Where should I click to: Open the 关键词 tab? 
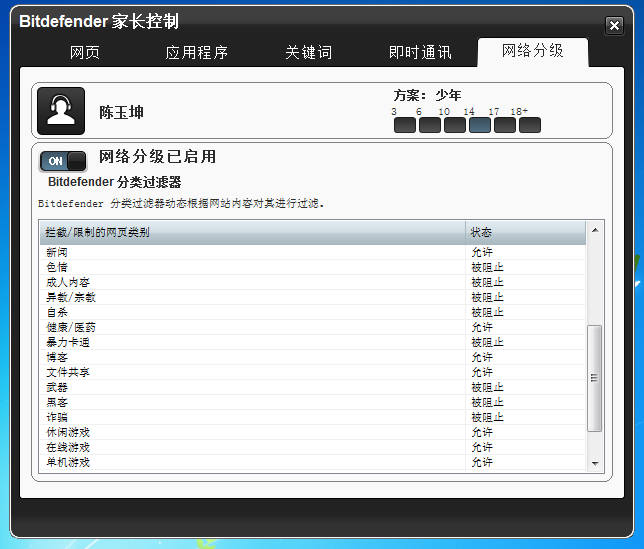308,52
